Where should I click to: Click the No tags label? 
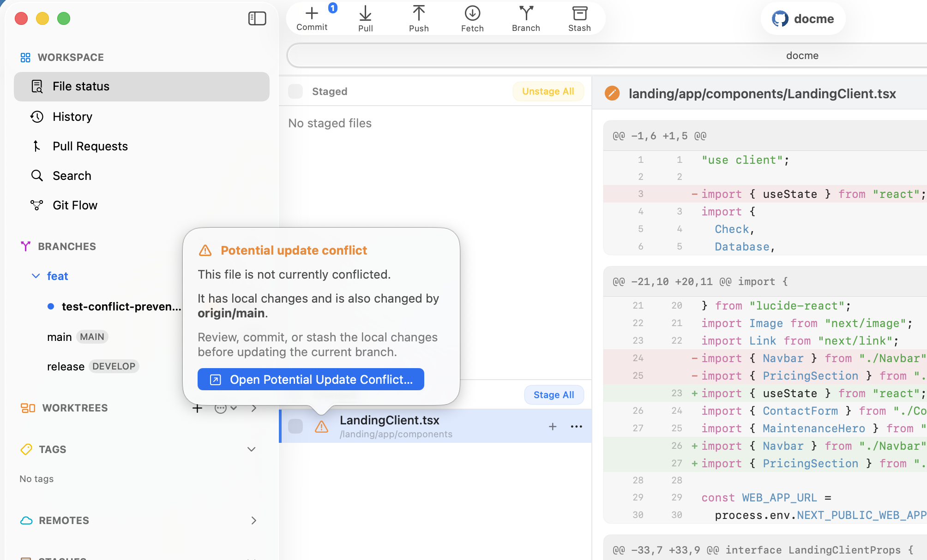36,479
